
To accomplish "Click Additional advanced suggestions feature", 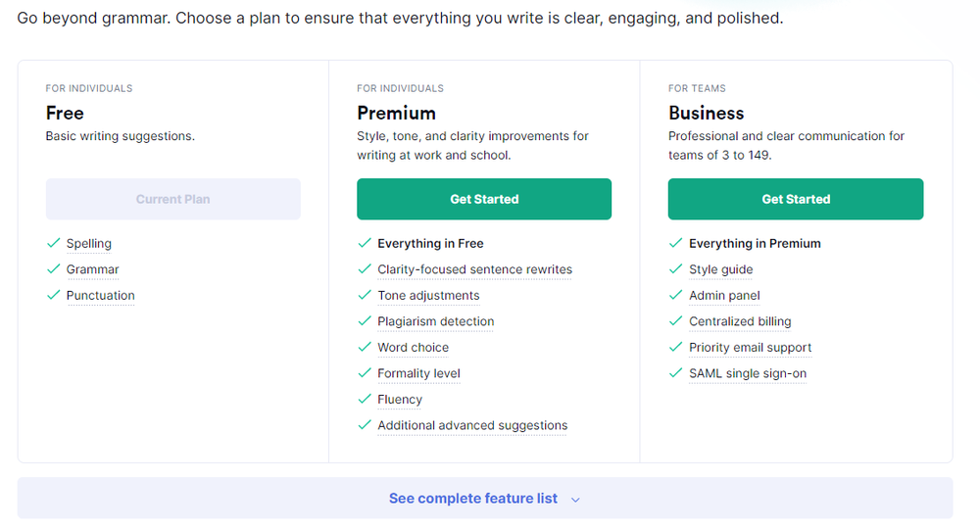I will click(x=472, y=425).
